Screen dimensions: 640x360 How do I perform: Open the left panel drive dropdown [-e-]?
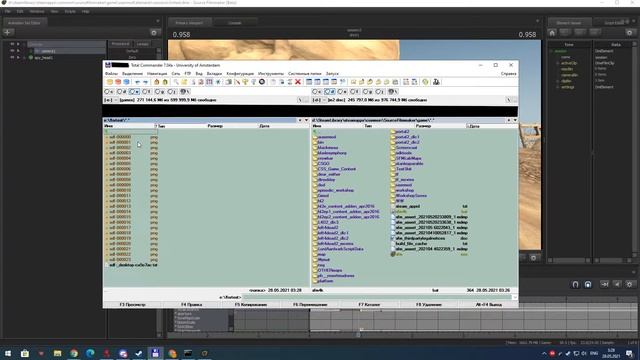[111, 100]
